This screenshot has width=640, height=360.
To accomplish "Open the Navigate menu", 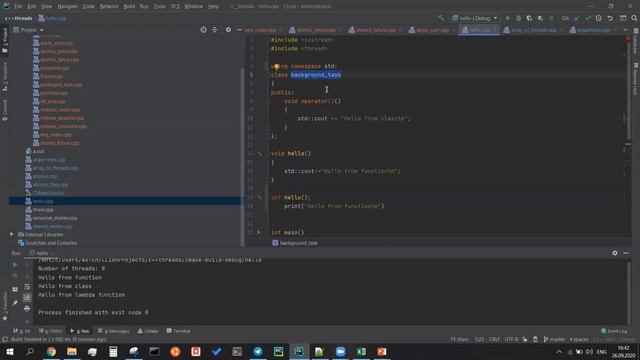I will point(67,6).
